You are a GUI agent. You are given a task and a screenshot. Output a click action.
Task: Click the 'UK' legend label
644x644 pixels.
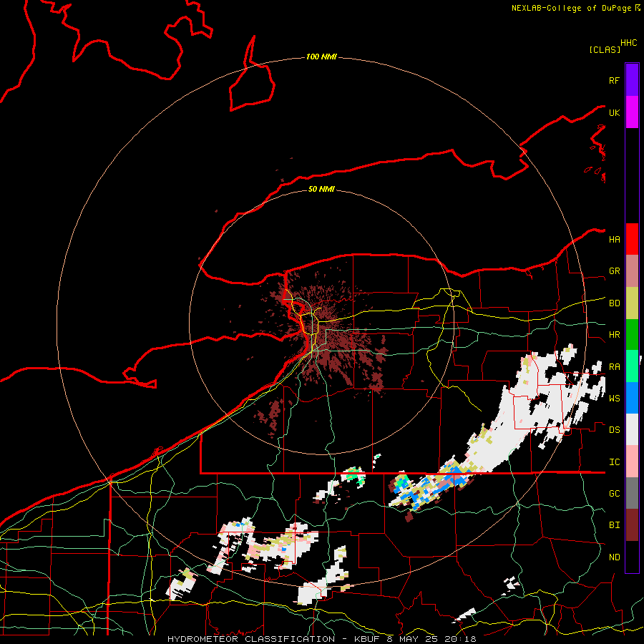614,112
